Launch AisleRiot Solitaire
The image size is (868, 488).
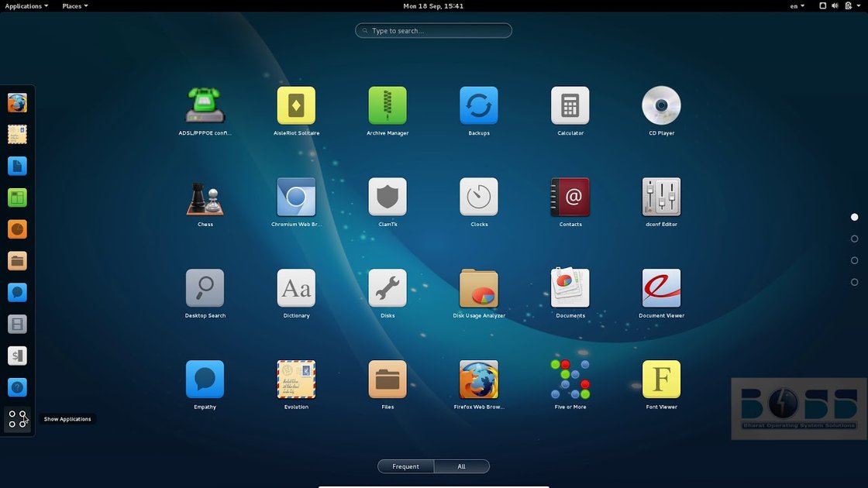[296, 106]
